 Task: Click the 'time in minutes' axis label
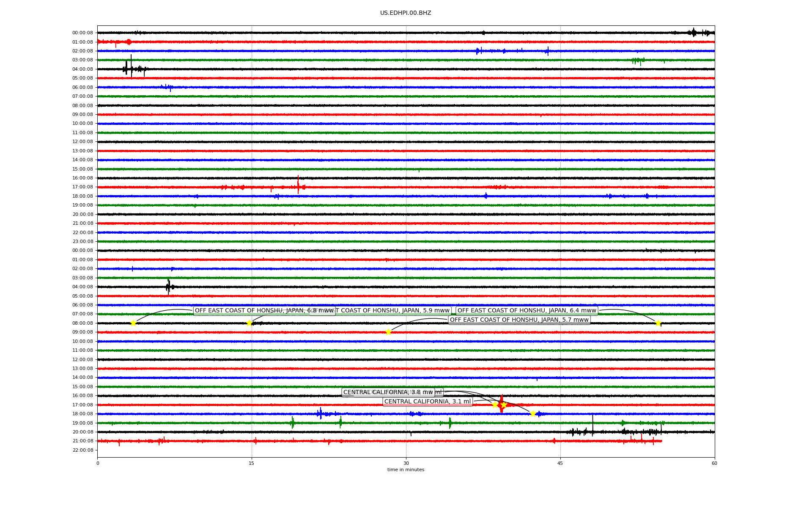[406, 469]
